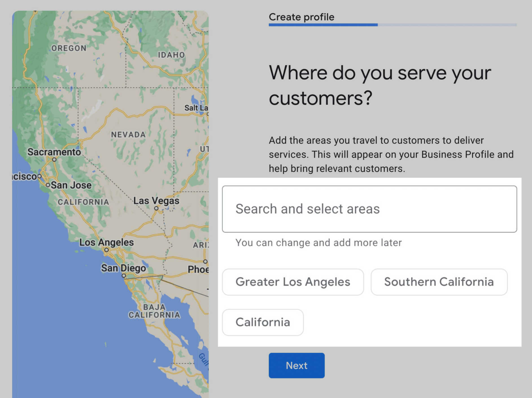Click the NEVADA state label on map
Image resolution: width=532 pixels, height=398 pixels.
coord(128,135)
